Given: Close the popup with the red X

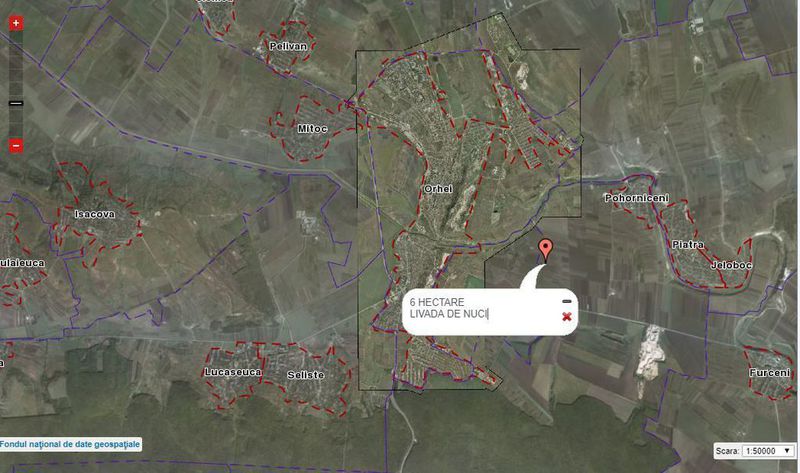Looking at the screenshot, I should [567, 317].
